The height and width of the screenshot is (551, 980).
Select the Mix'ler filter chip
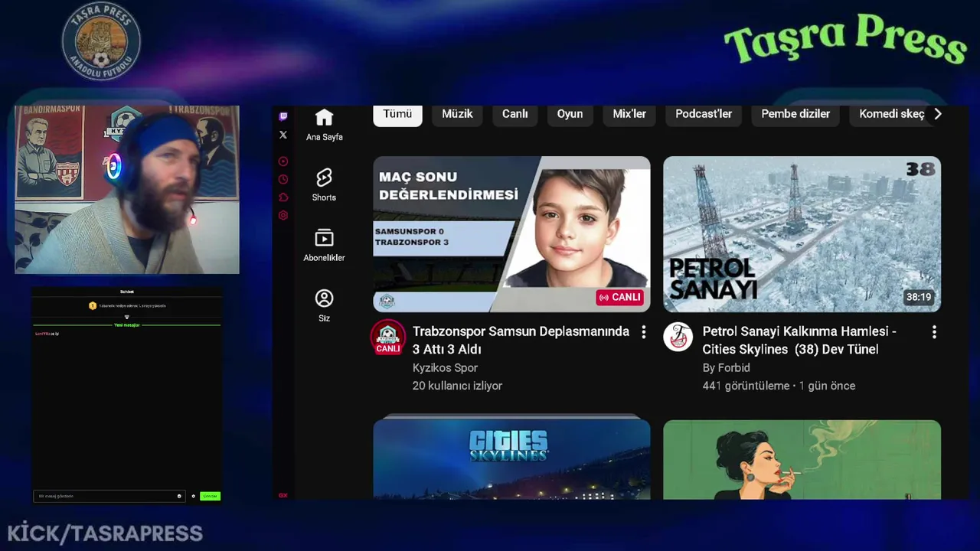pyautogui.click(x=629, y=114)
